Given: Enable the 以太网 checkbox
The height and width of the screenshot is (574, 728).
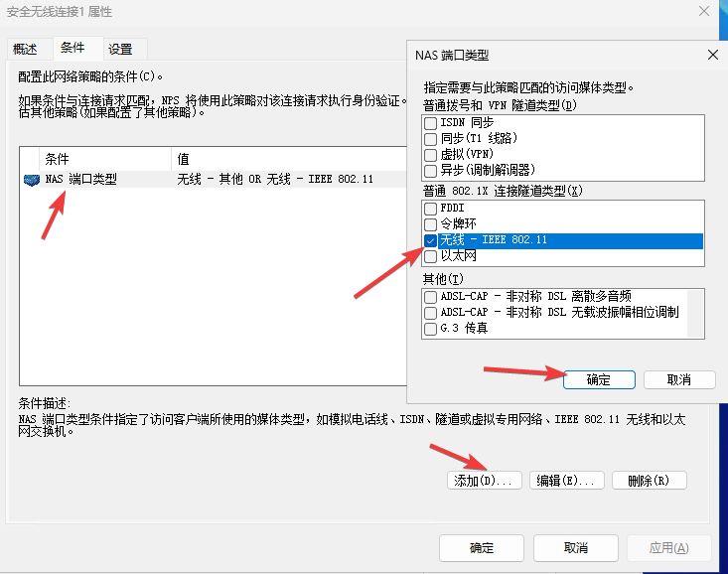Looking at the screenshot, I should click(x=430, y=256).
